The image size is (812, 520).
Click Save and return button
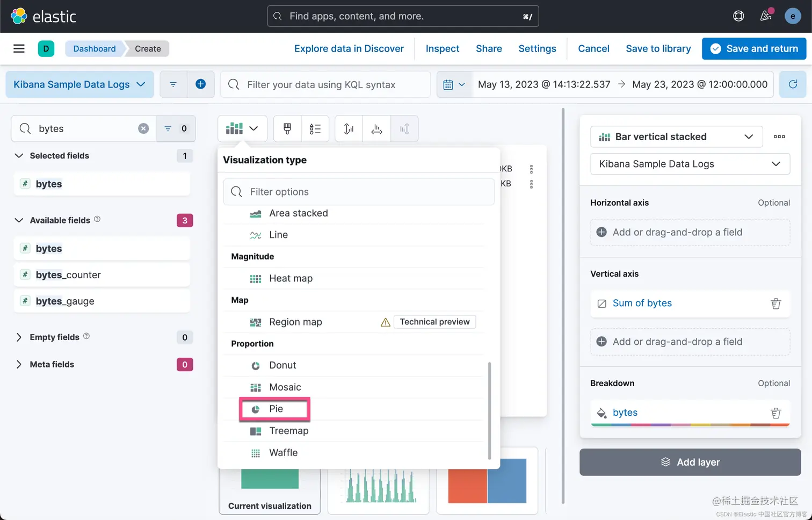point(754,49)
